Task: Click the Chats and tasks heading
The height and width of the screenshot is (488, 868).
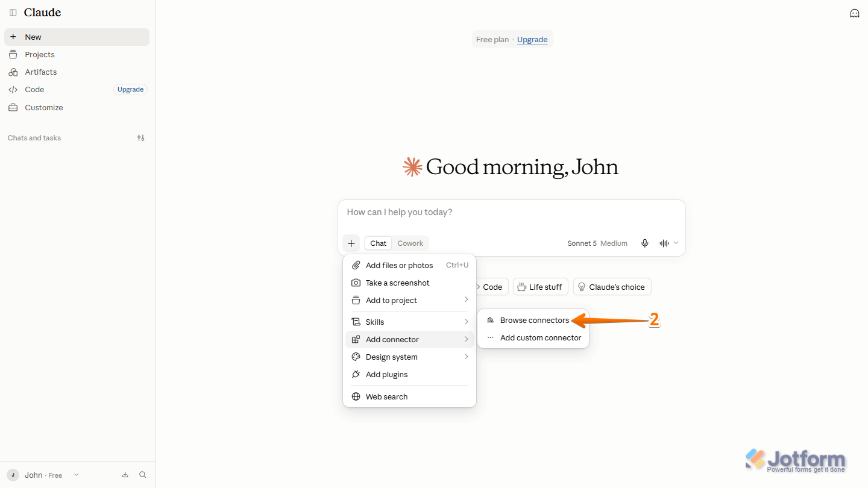Action: [x=34, y=138]
